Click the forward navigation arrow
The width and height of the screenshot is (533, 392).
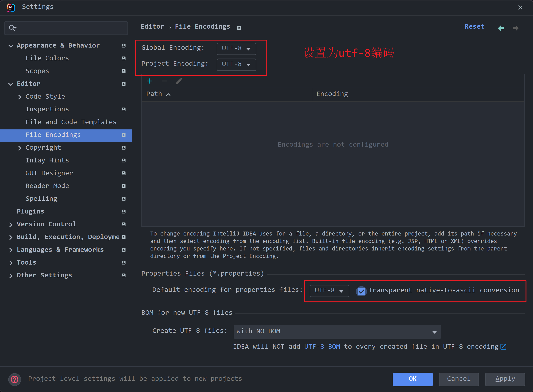[x=516, y=28]
